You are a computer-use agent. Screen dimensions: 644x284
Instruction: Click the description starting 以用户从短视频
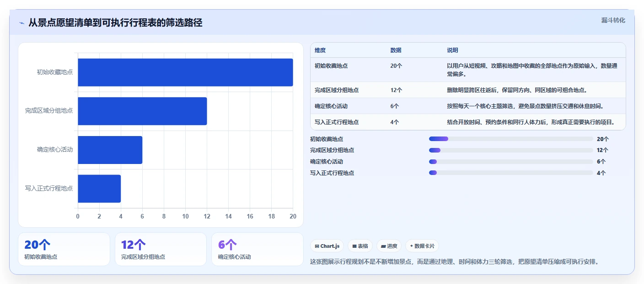[532, 70]
